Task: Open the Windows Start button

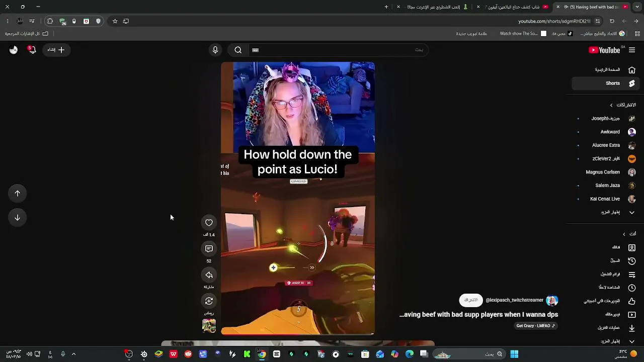Action: coord(514,354)
